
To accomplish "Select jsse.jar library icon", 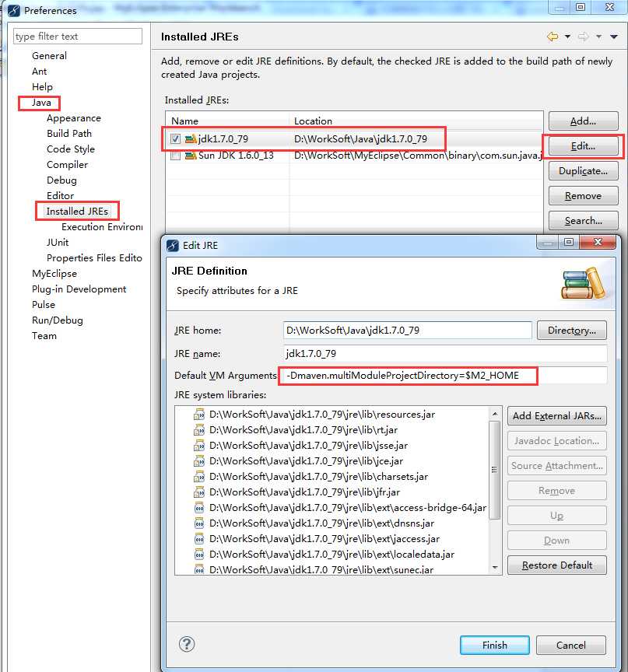I will coord(199,446).
